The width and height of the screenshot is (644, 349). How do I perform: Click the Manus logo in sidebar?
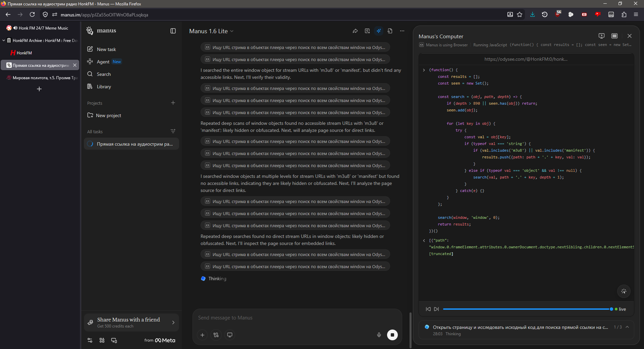point(101,31)
